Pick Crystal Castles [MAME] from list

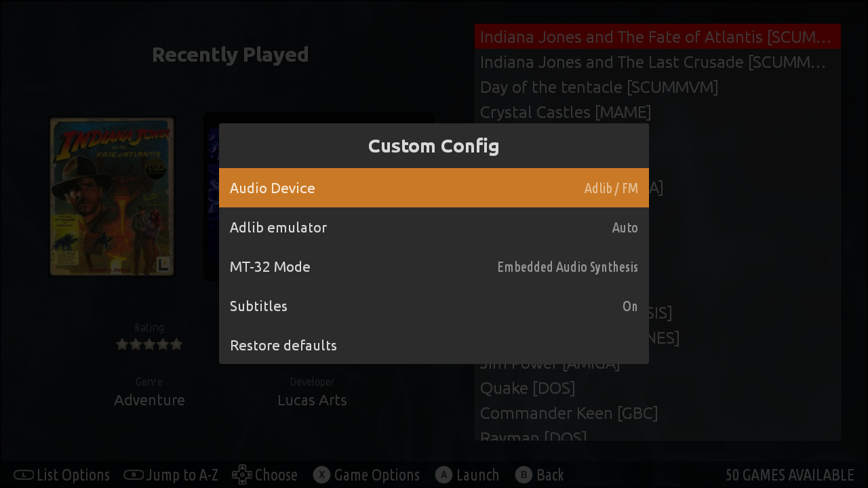pos(566,113)
